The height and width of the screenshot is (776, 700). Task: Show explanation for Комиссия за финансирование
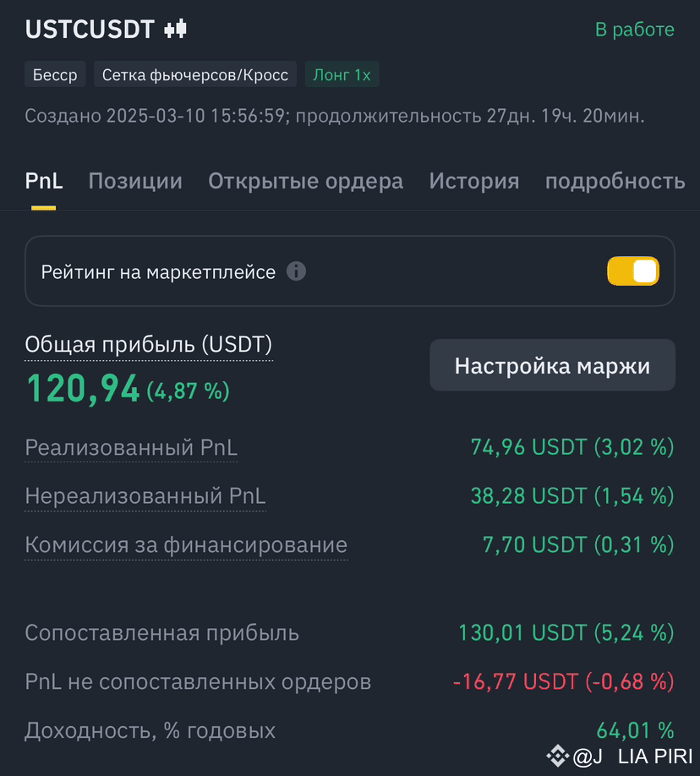click(186, 545)
